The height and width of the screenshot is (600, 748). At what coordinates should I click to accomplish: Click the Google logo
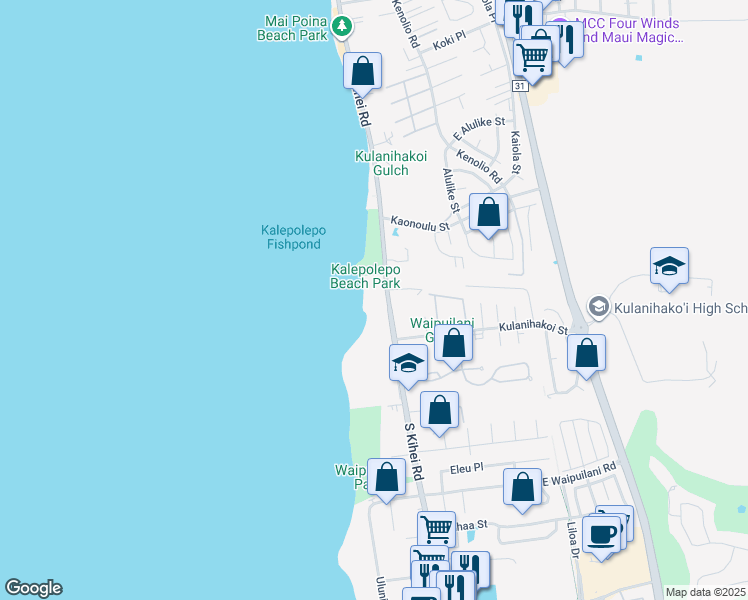tap(33, 588)
